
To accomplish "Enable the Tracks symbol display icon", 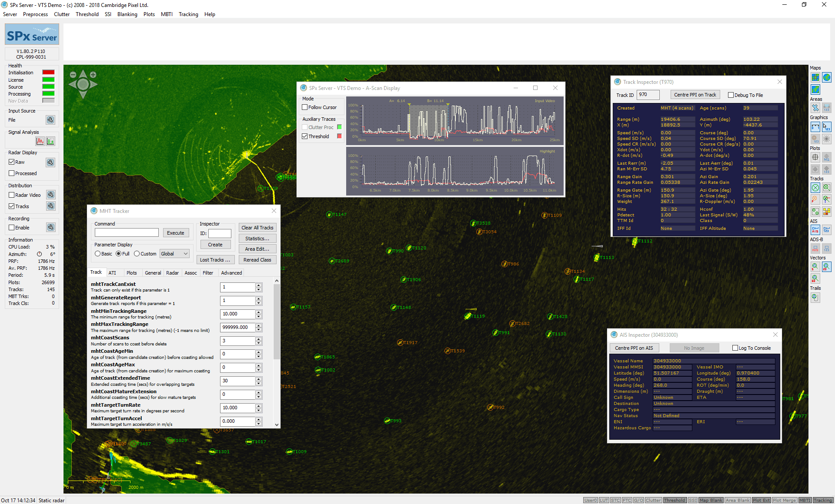I will coord(816,188).
